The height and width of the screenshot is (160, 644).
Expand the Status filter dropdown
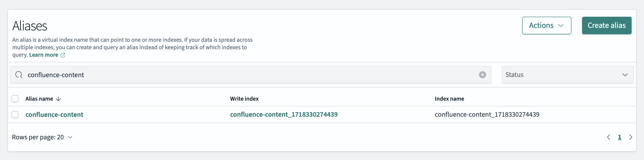pos(567,75)
